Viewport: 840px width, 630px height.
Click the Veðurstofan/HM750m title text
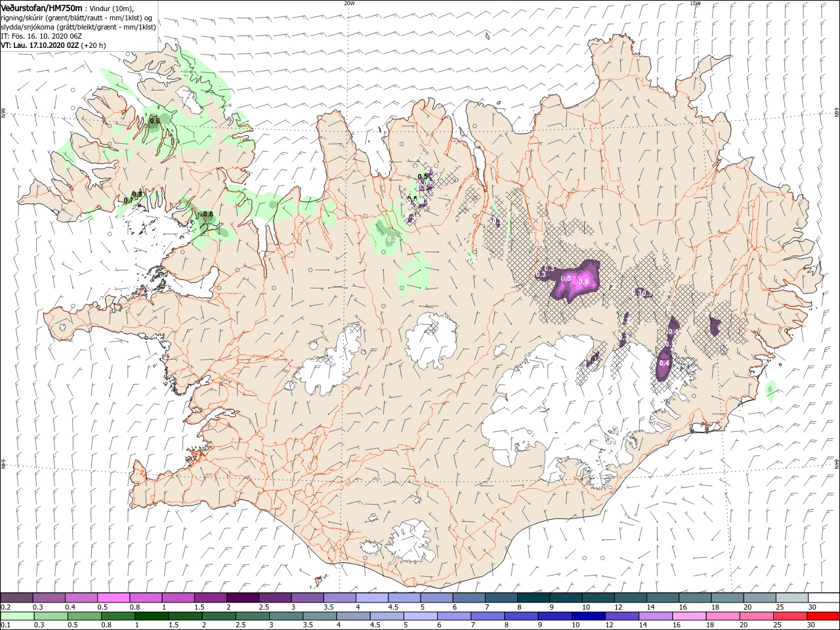(41, 8)
